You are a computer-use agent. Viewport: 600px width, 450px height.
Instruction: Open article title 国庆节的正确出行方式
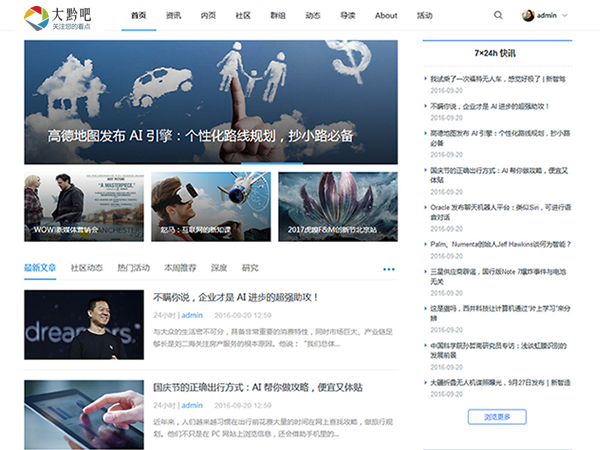click(258, 387)
